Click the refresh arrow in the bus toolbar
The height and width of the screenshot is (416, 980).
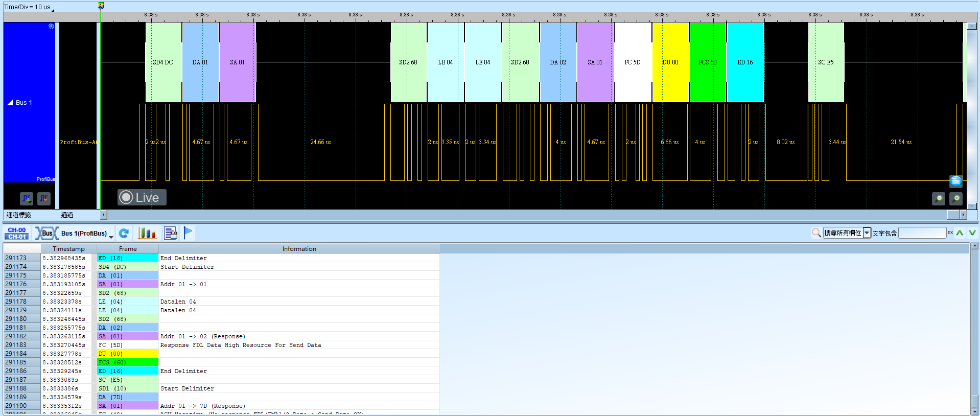[124, 233]
